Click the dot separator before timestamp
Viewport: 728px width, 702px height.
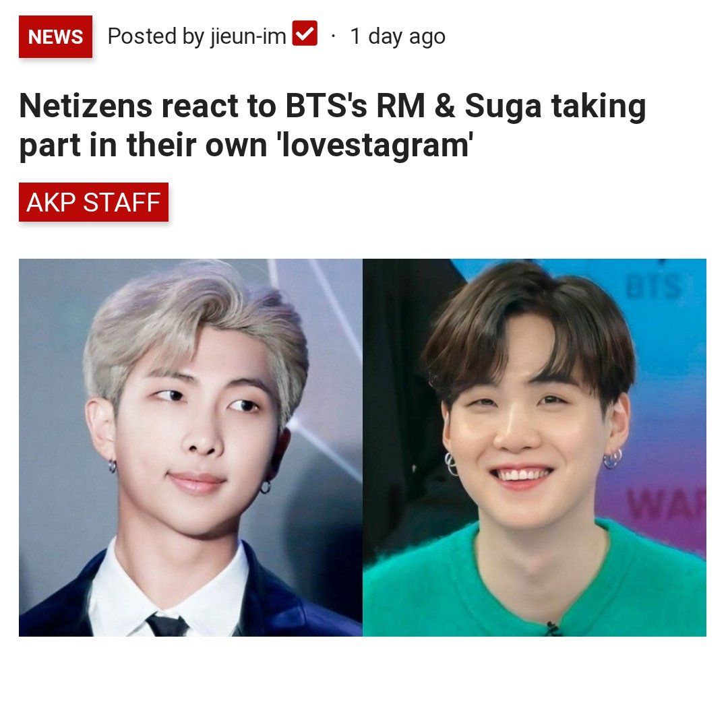pos(333,36)
